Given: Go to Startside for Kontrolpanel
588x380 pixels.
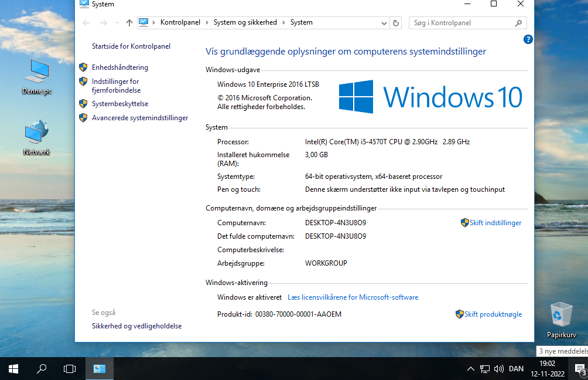Looking at the screenshot, I should click(x=131, y=46).
